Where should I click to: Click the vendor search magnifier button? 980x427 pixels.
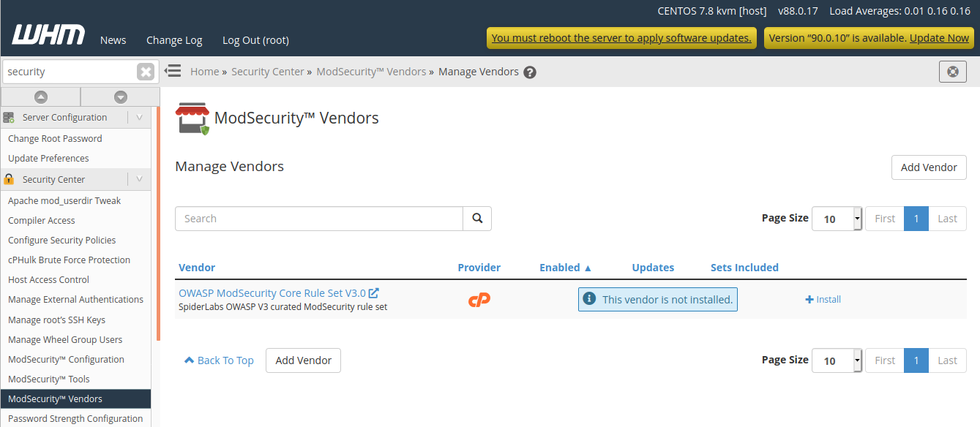coord(477,219)
